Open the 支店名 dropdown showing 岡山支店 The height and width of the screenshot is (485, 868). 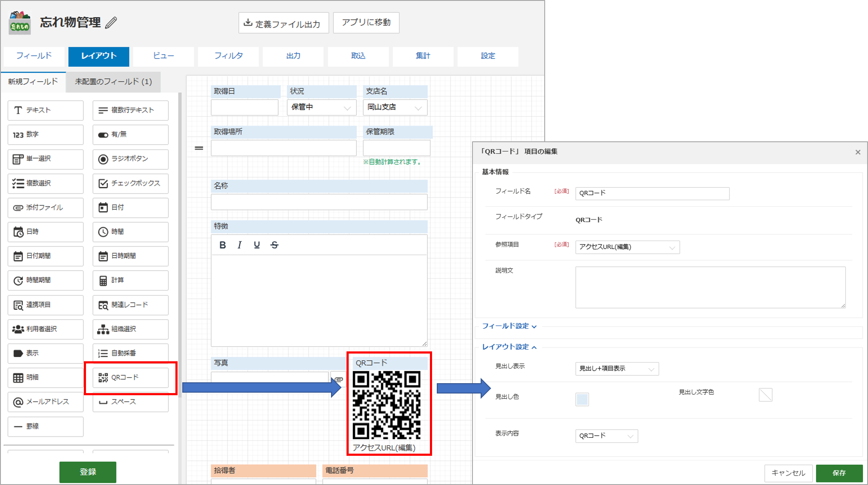coord(395,107)
